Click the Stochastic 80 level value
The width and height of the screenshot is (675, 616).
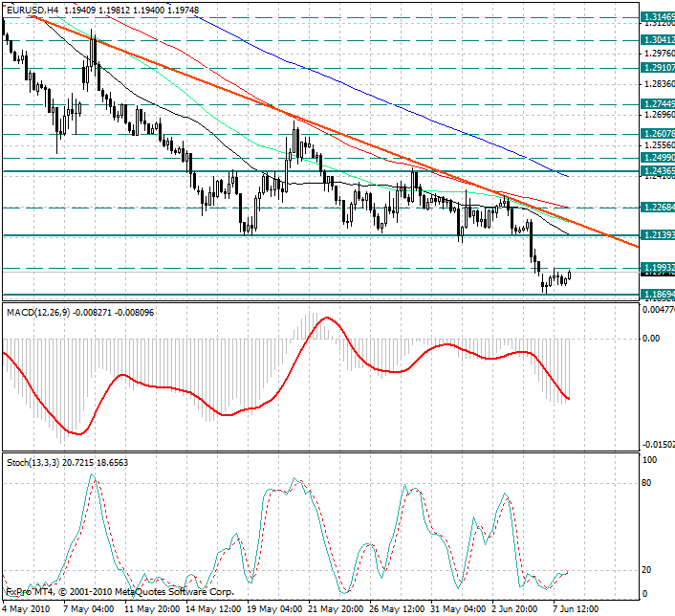646,483
